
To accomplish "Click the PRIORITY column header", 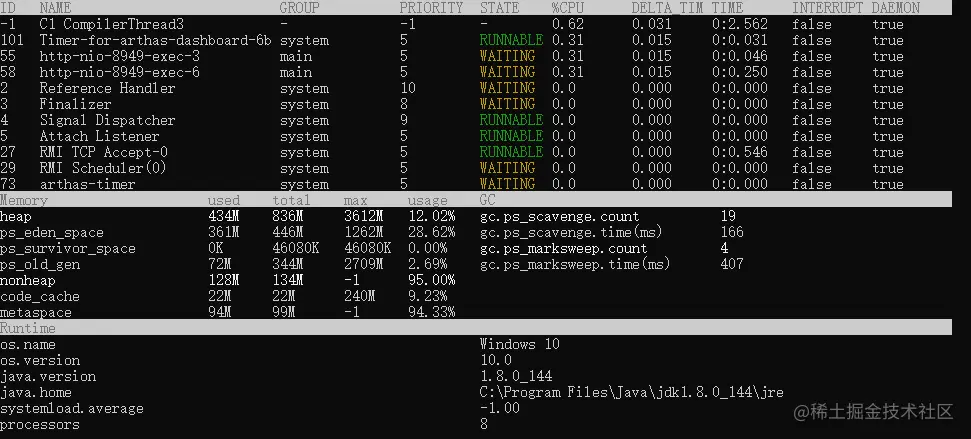I will 431,8.
